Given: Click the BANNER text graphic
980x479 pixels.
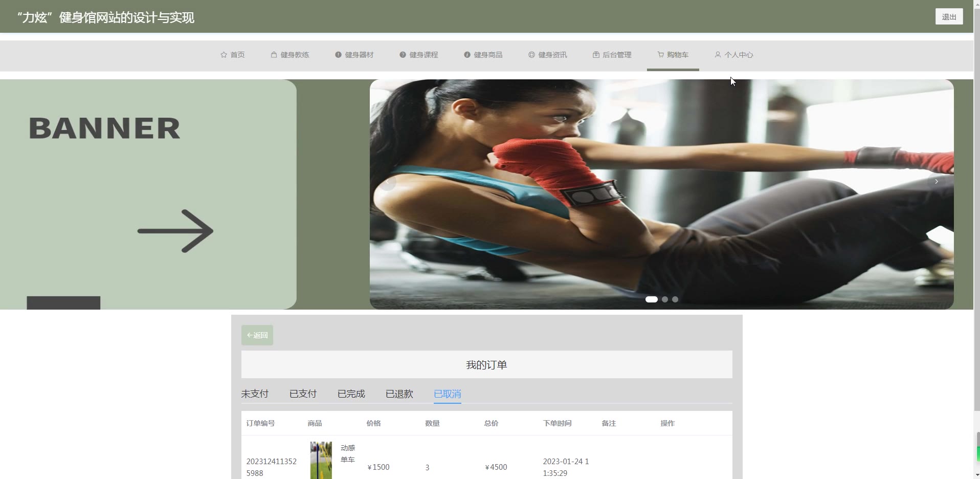Looking at the screenshot, I should pos(105,128).
